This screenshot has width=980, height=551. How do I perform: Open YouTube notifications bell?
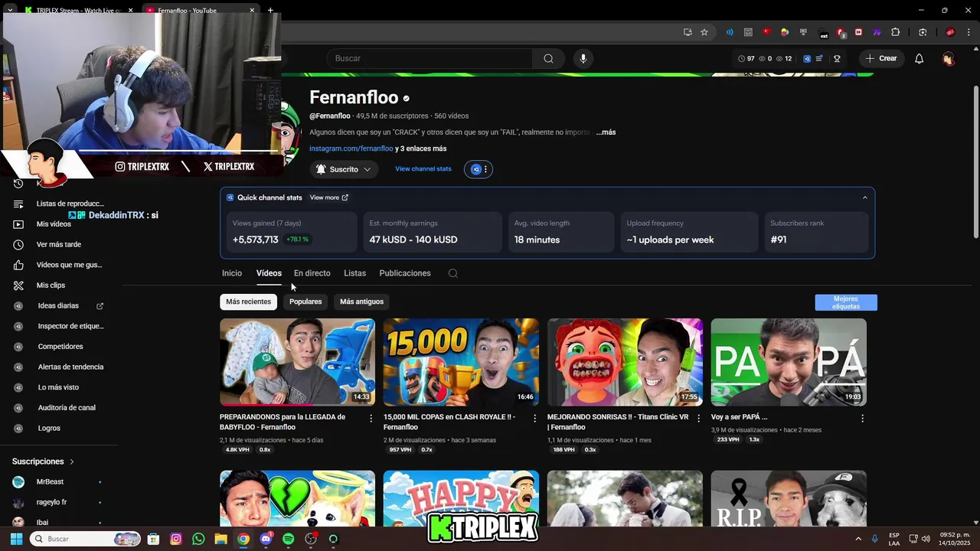point(920,58)
